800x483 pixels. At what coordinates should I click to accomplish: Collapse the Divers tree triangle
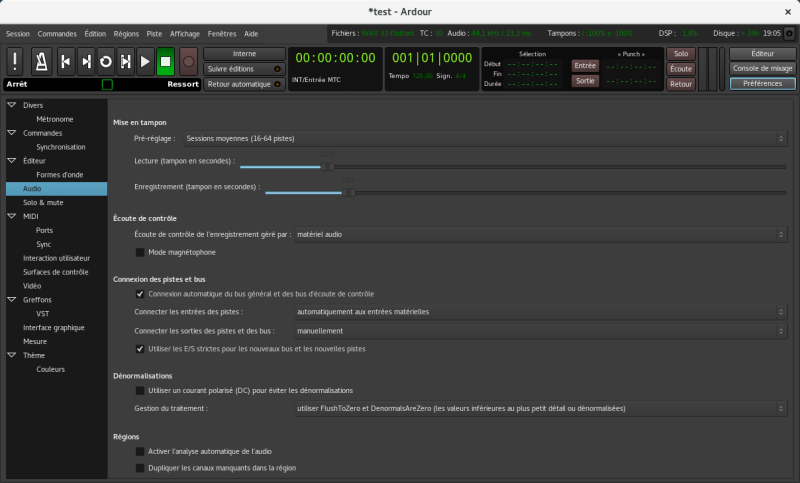click(12, 105)
